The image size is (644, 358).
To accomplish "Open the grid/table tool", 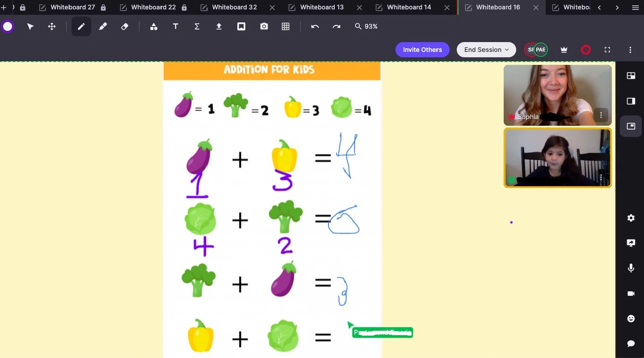I will [x=286, y=26].
